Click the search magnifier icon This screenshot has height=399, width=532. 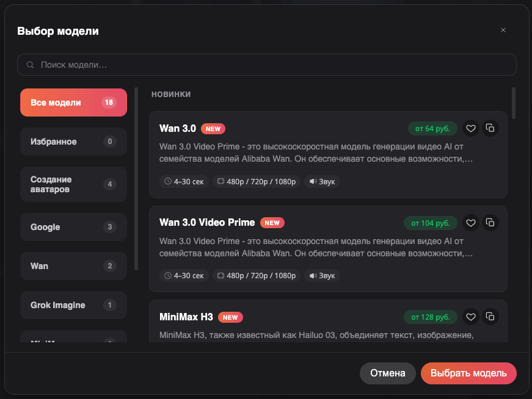point(30,65)
